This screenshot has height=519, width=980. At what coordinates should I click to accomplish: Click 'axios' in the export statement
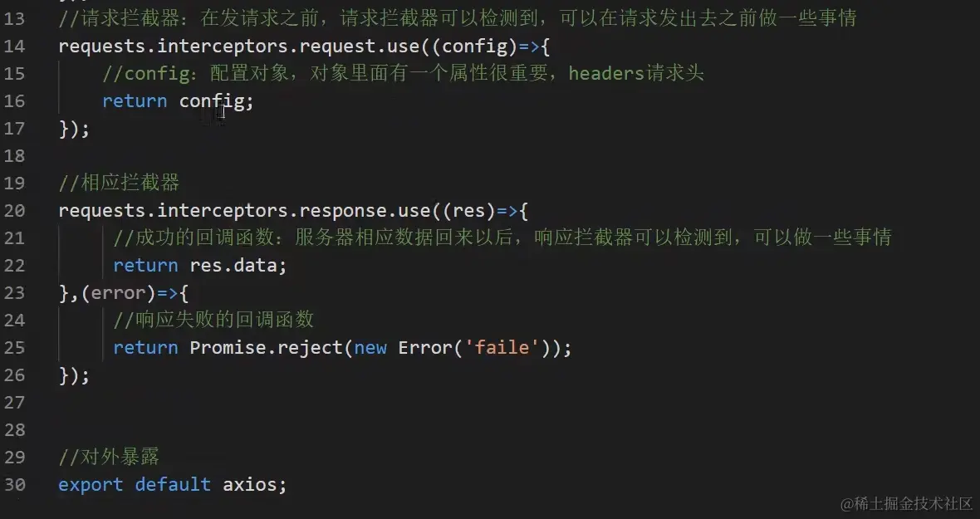click(x=250, y=484)
